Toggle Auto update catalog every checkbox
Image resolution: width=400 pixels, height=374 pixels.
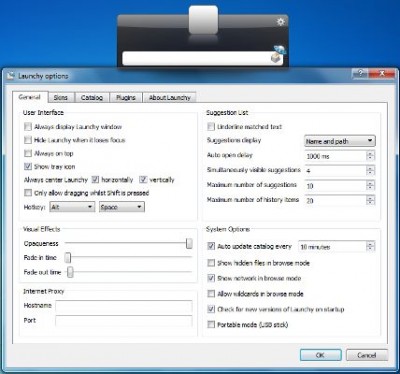tap(211, 246)
